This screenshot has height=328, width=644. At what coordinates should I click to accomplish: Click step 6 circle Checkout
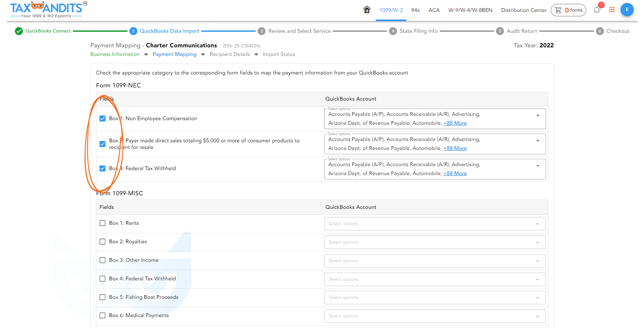[600, 31]
